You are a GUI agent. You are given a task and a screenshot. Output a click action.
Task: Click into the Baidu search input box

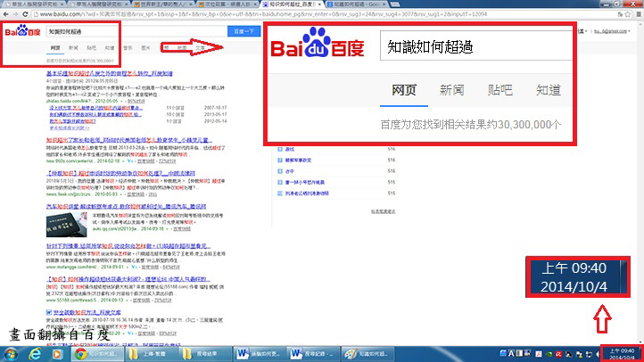[x=136, y=31]
